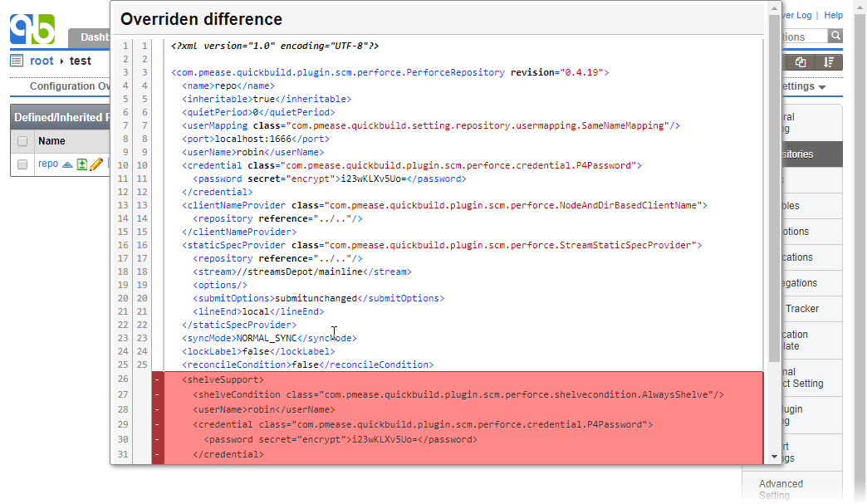This screenshot has width=867, height=504.
Task: Click the removed credential P4Password line on row 29
Action: [x=423, y=423]
